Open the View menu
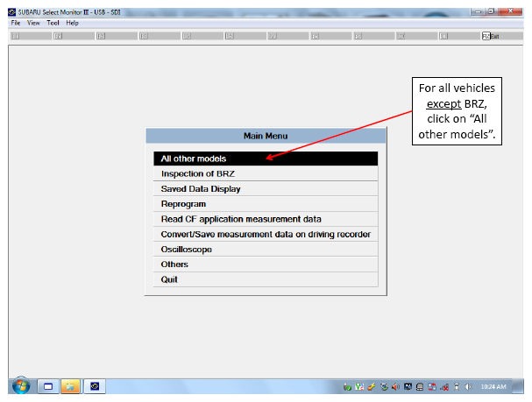The width and height of the screenshot is (532, 402). coord(33,23)
